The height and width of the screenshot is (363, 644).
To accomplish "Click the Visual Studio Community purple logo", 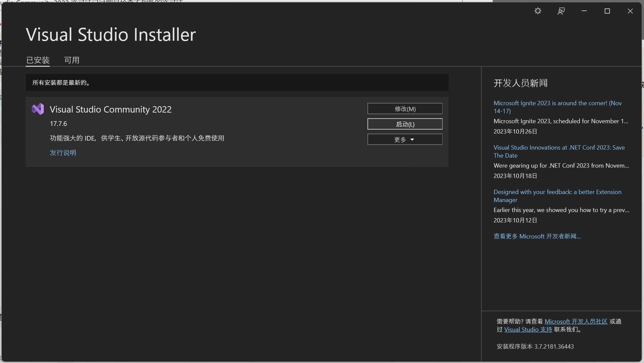I will [x=38, y=109].
